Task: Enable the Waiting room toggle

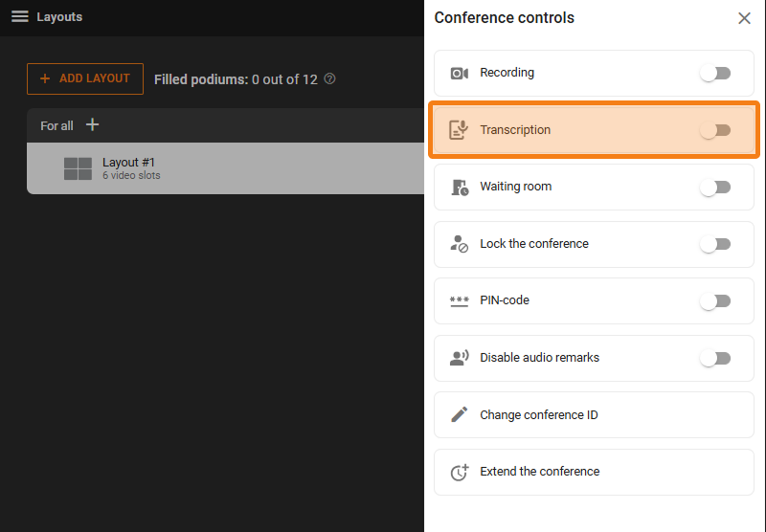Action: (715, 188)
